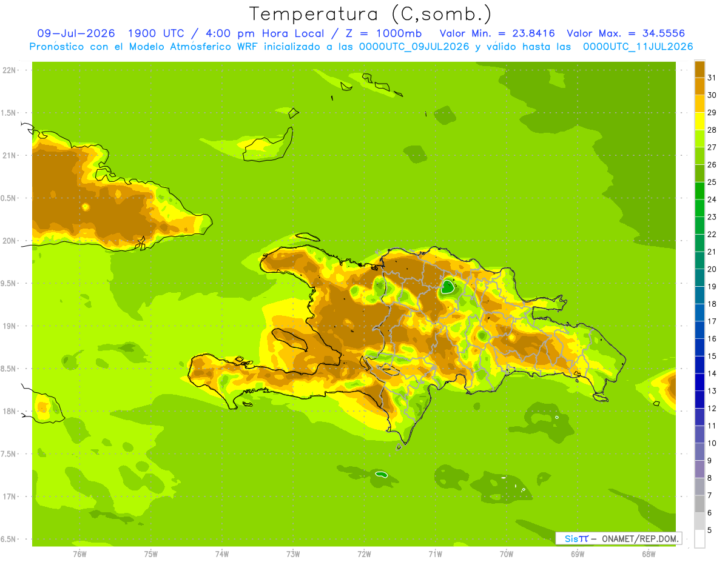Image resolution: width=728 pixels, height=562 pixels.
Task: Click the "20N" latitude label
Action: pos(8,241)
